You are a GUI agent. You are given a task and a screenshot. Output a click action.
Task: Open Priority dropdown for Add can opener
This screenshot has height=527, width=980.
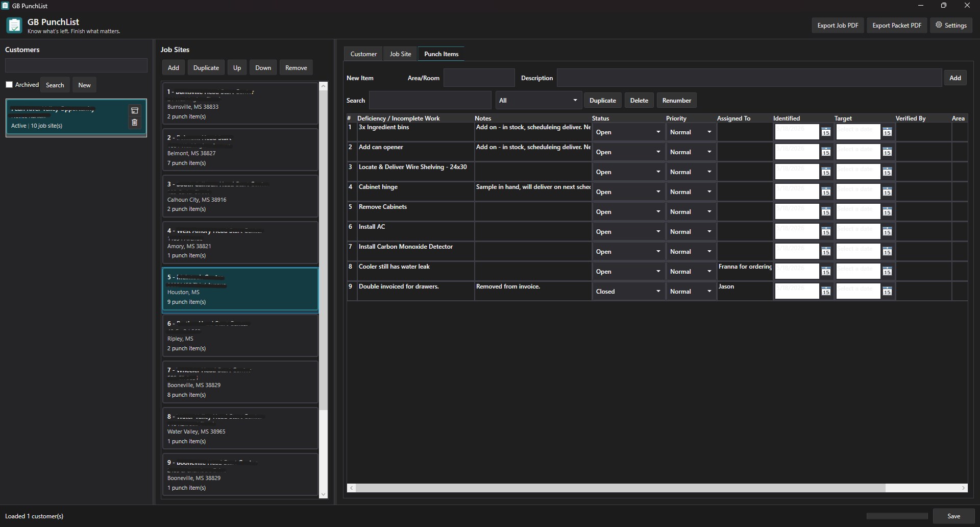(x=691, y=152)
